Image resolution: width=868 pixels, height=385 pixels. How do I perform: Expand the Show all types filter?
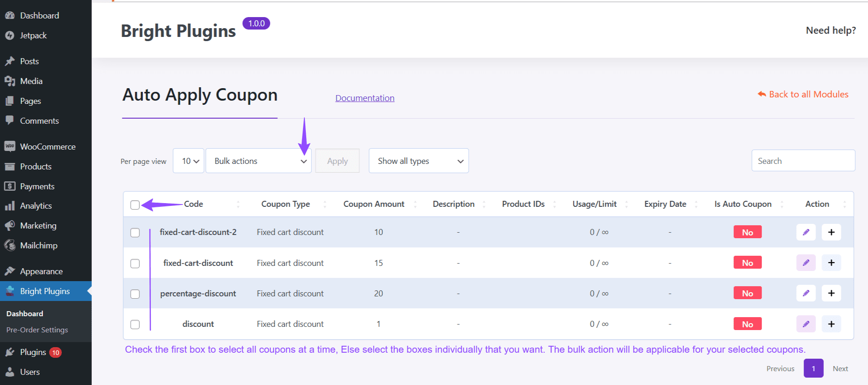click(418, 161)
